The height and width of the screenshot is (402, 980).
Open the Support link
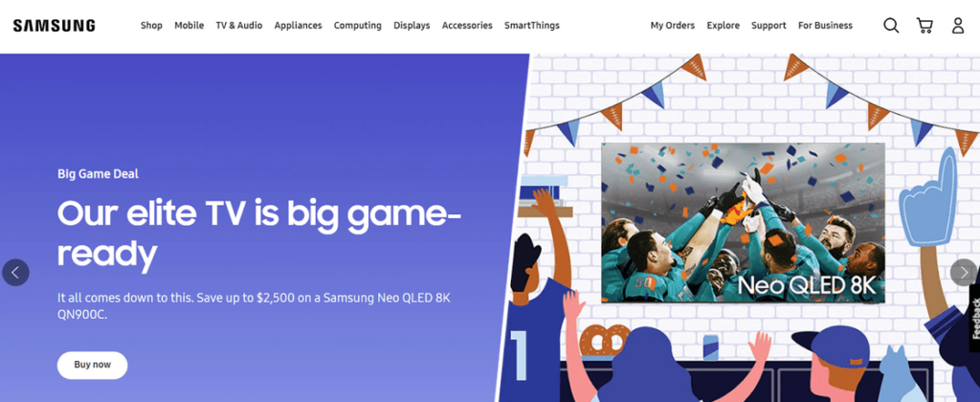[x=768, y=26]
